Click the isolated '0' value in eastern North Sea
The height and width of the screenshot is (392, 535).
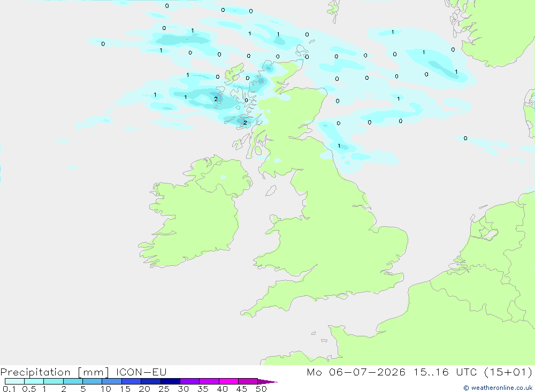pyautogui.click(x=465, y=138)
